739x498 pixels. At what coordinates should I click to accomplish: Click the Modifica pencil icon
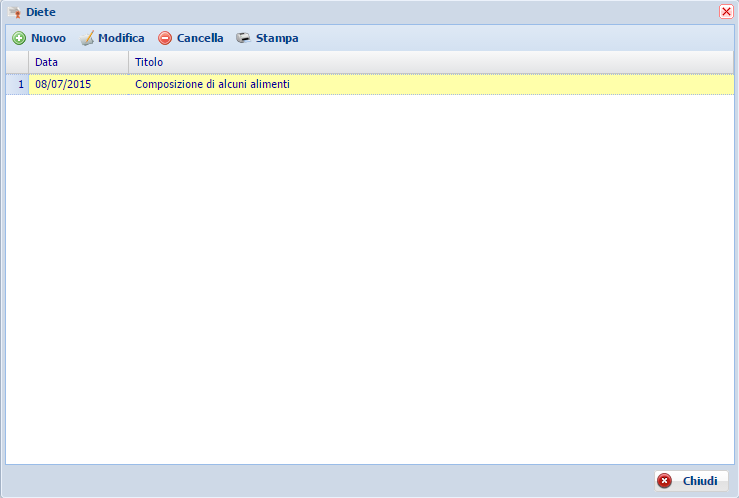pos(87,38)
